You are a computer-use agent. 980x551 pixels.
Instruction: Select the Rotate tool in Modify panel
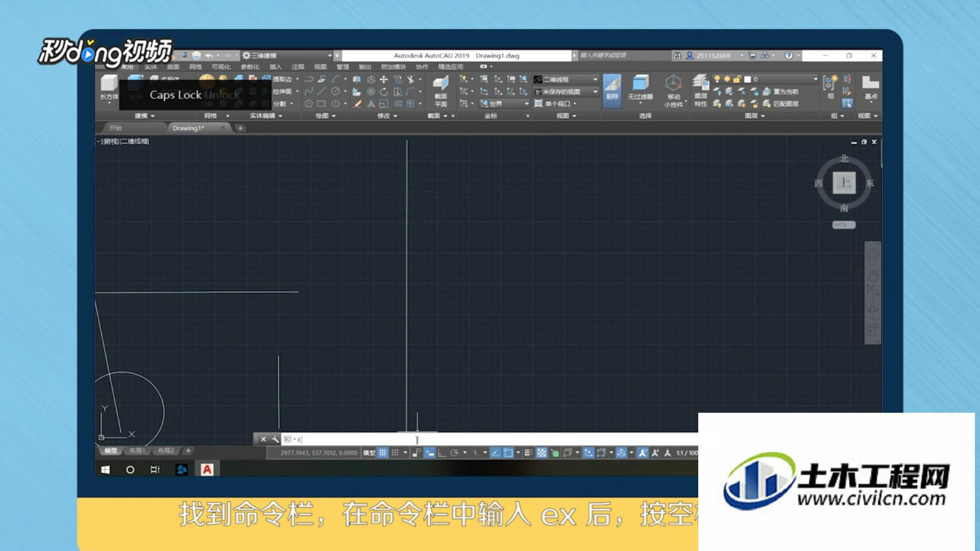384,92
